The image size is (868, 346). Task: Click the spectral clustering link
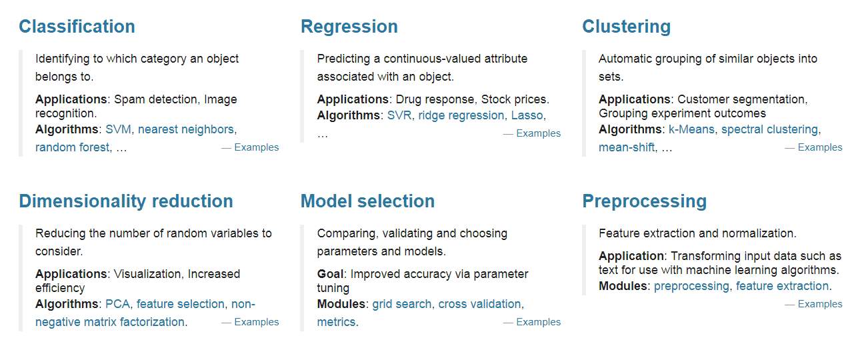point(770,129)
